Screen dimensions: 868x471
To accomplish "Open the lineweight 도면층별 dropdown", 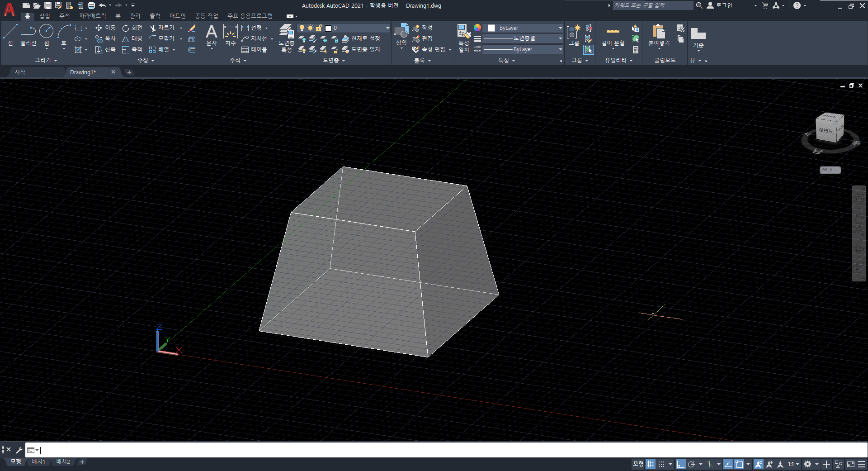I will tap(523, 38).
